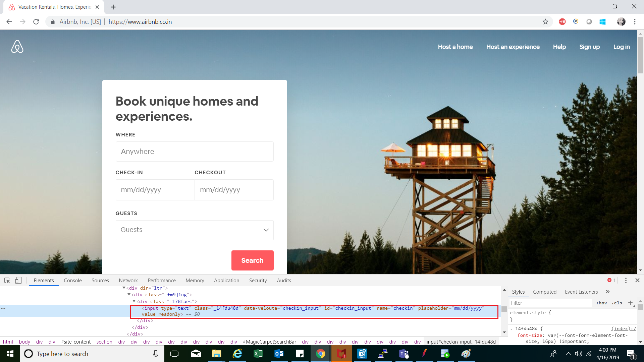Click the inspect element picker icon
This screenshot has height=362, width=644.
[7, 280]
